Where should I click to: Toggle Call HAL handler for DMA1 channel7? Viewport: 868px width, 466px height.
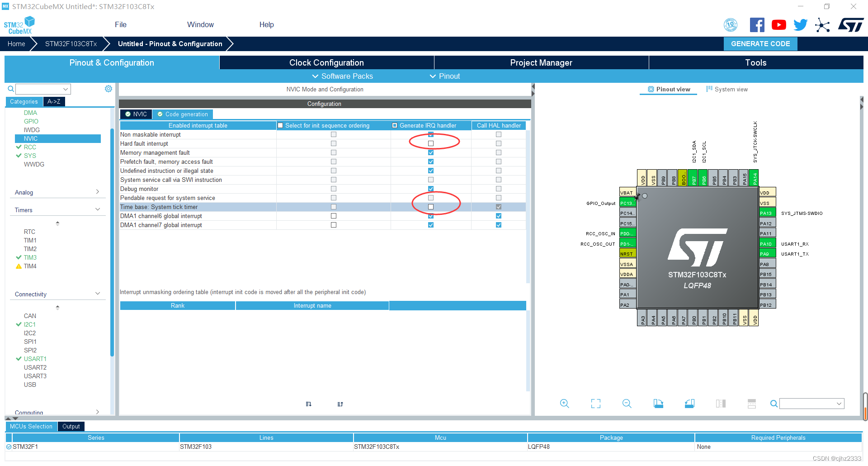499,225
